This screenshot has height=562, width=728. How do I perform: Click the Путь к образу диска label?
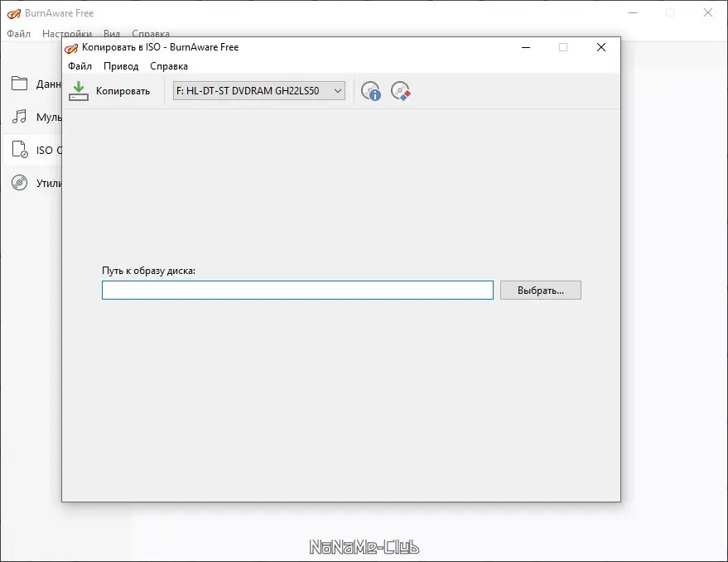148,271
